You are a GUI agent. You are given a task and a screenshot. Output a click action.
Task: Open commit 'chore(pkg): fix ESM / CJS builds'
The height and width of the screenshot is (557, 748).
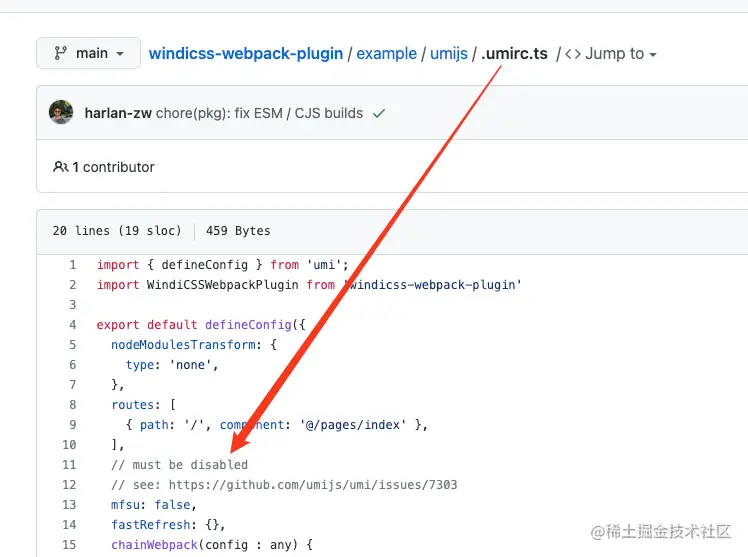coord(260,113)
